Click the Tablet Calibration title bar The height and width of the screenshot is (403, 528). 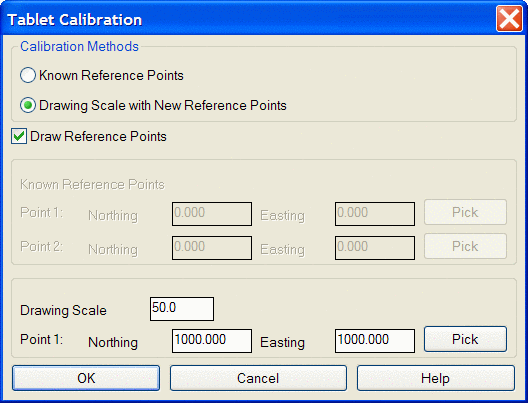249,19
